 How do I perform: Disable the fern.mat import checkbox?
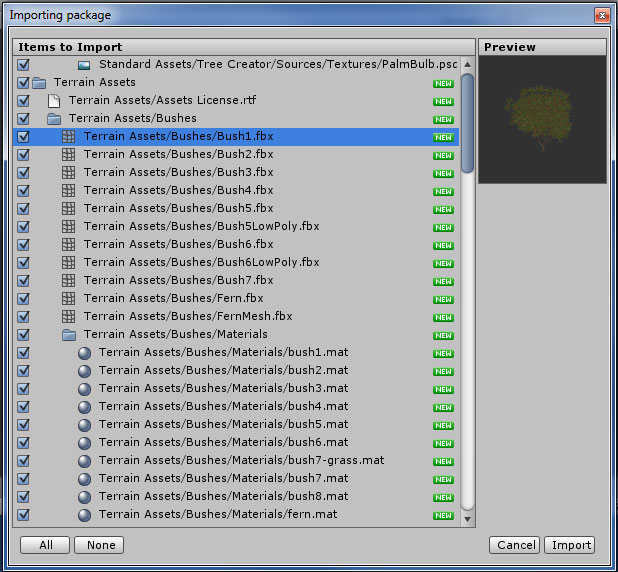(23, 514)
